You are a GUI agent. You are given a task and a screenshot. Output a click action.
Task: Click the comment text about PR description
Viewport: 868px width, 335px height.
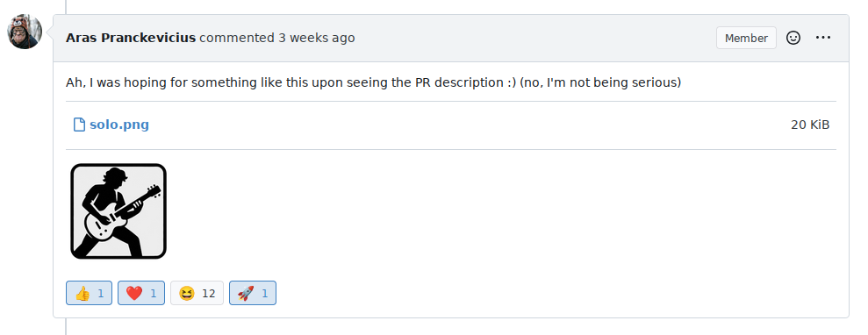click(374, 82)
